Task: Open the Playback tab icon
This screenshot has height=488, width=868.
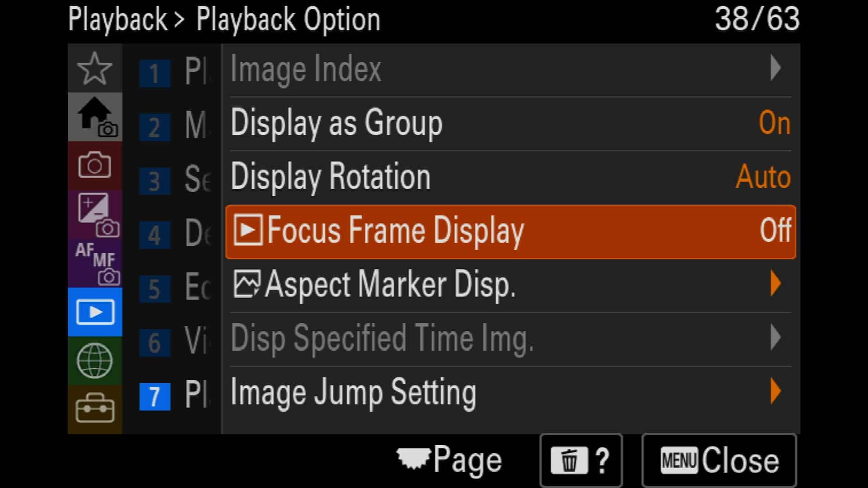Action: pos(94,312)
